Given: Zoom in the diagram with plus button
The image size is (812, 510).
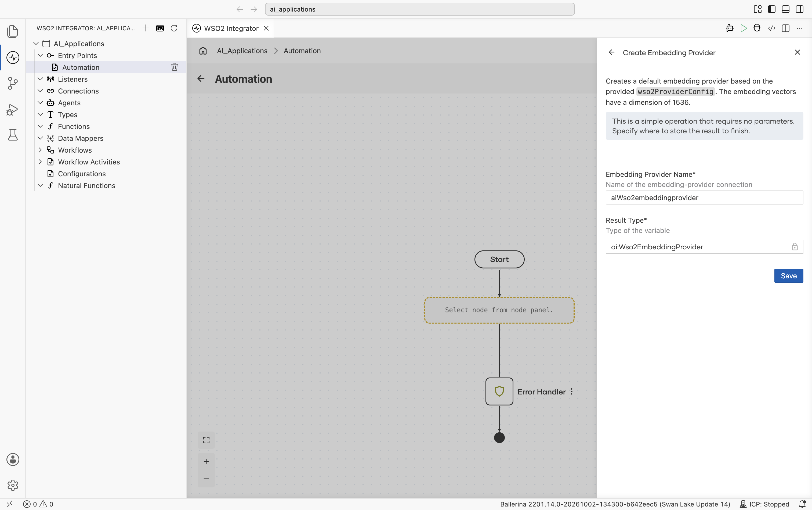Looking at the screenshot, I should tap(206, 461).
